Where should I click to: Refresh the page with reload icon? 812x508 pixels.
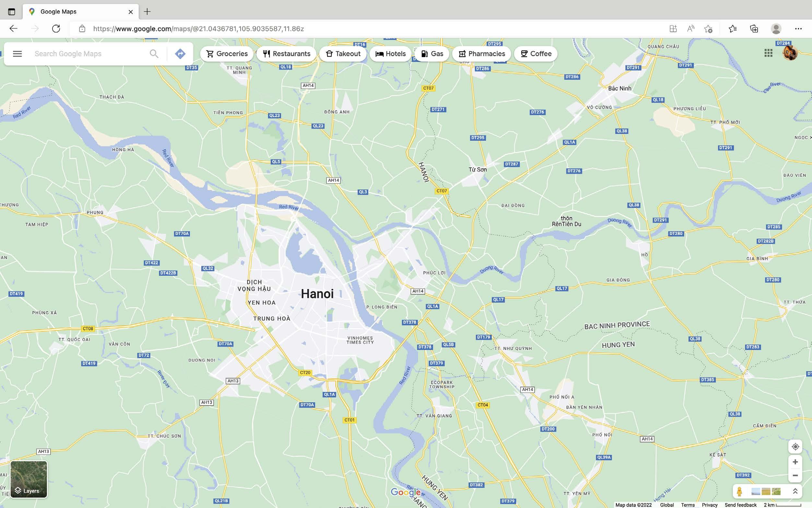point(56,29)
